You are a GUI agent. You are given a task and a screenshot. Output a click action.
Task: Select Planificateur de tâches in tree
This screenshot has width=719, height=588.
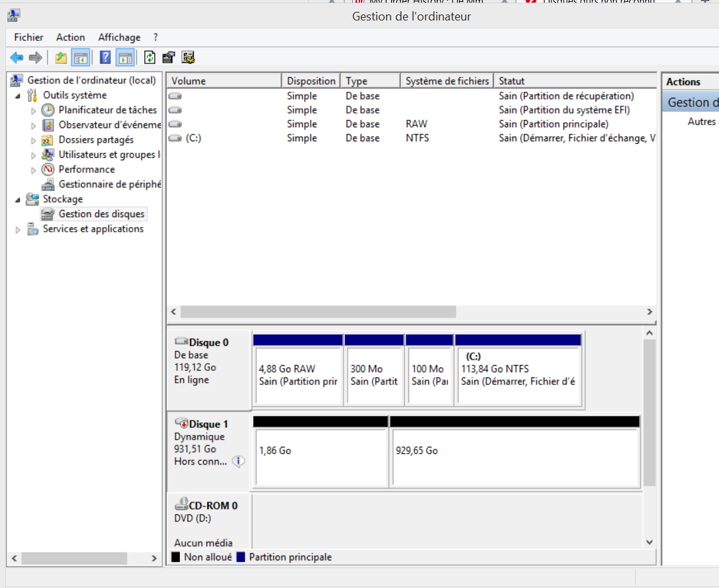point(108,110)
